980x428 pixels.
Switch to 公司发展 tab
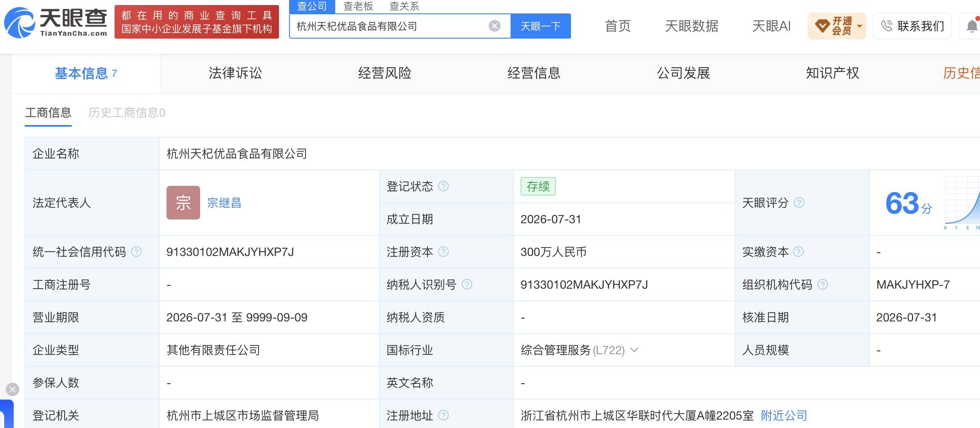tap(683, 73)
